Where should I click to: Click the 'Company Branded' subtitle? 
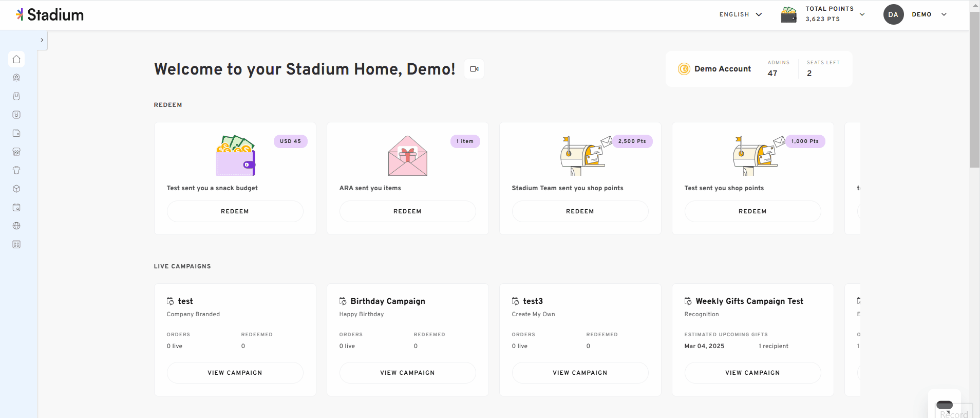pos(193,314)
